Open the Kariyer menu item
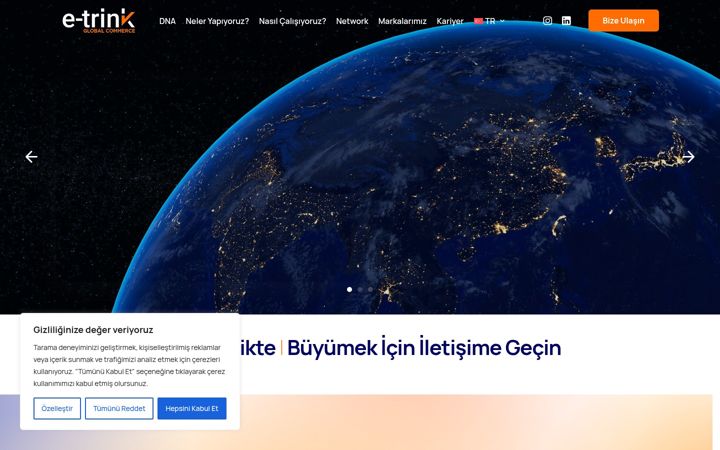720x450 pixels. click(450, 21)
